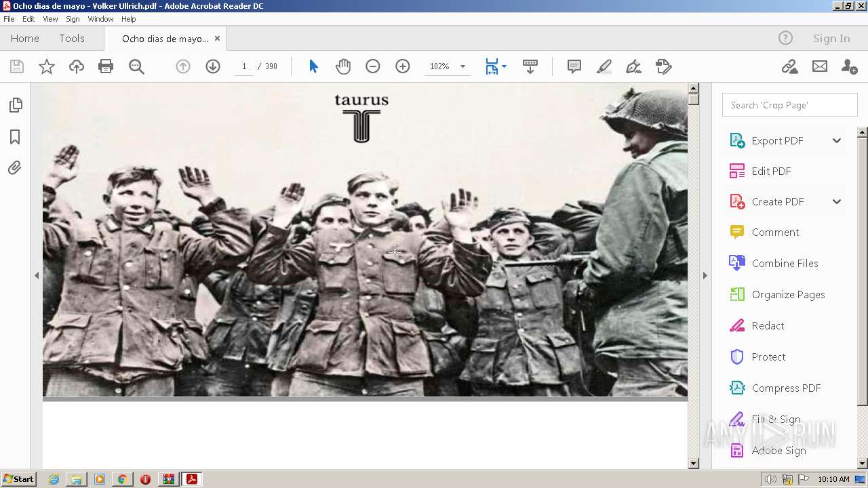Open the Adobe Sign tool
Viewport: 868px width, 488px height.
coord(778,450)
